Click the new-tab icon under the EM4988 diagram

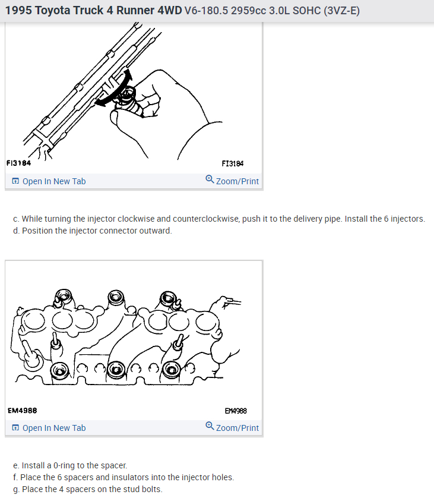(15, 427)
